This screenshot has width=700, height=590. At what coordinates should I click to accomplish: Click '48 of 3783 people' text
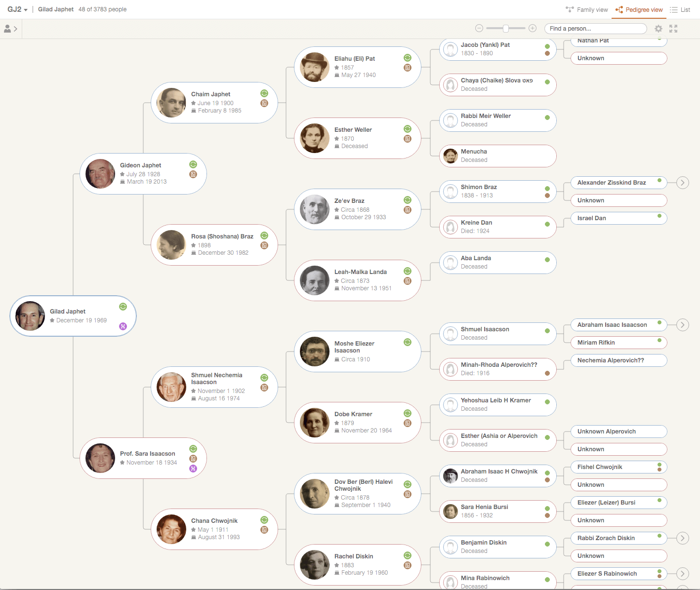(102, 9)
